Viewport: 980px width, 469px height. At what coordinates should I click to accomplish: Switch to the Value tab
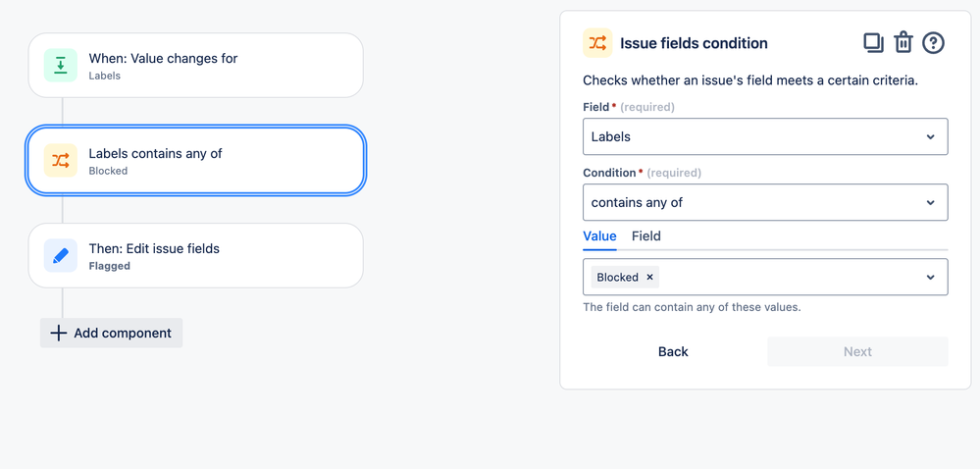tap(599, 236)
